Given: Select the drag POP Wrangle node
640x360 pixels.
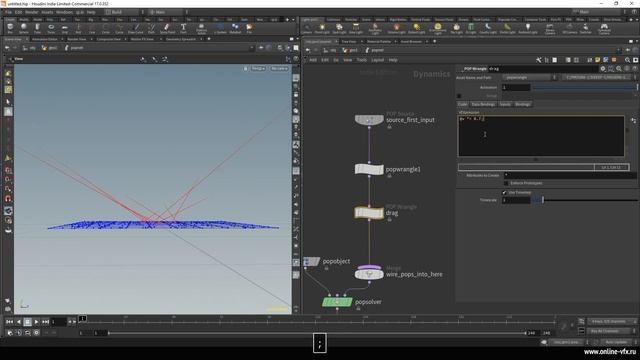Looking at the screenshot, I should [x=369, y=213].
